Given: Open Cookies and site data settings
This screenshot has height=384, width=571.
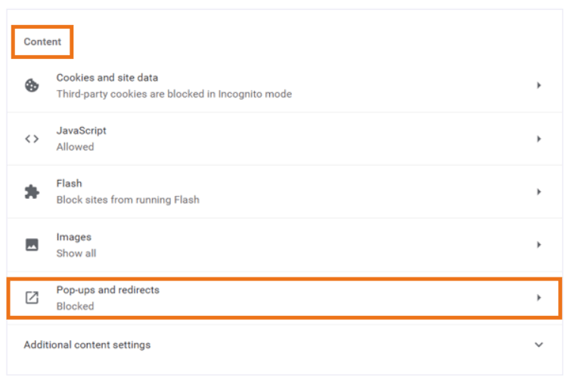Looking at the screenshot, I should coord(285,86).
